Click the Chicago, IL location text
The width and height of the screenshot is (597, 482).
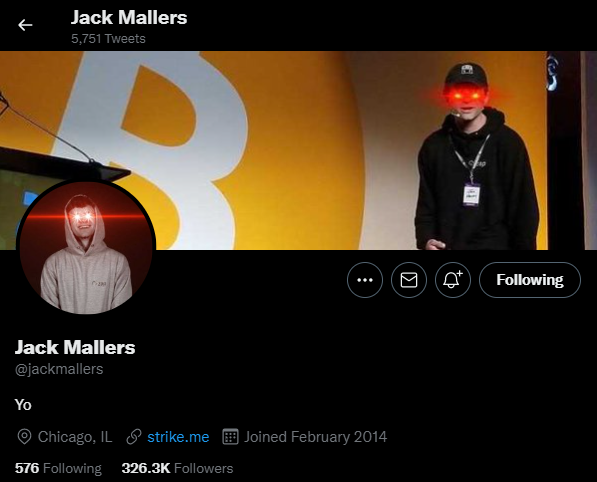click(75, 437)
